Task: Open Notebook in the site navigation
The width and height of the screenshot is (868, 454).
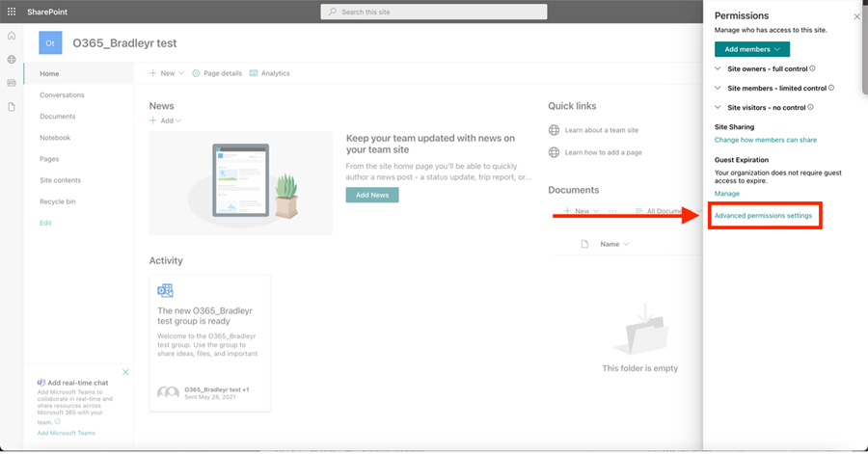Action: pyautogui.click(x=55, y=138)
